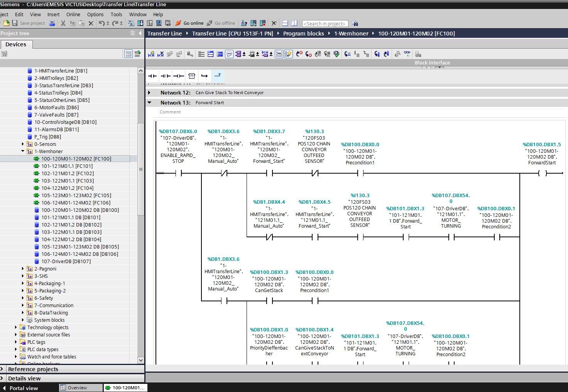
Task: Open the Online menu
Action: point(73,14)
